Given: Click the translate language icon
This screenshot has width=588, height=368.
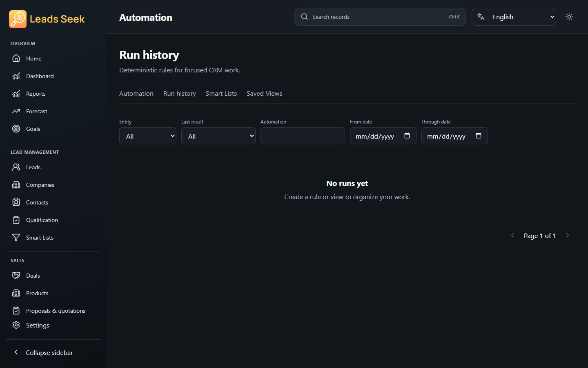Looking at the screenshot, I should (x=481, y=17).
